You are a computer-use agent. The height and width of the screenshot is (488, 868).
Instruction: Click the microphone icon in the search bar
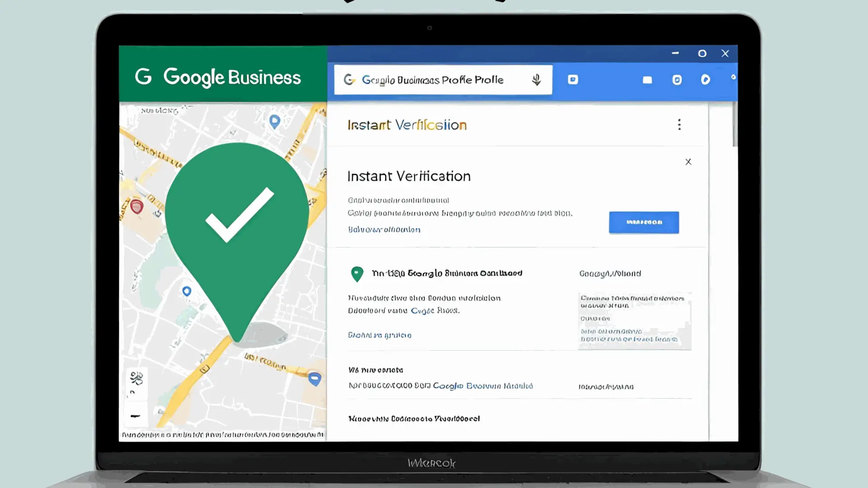click(537, 80)
